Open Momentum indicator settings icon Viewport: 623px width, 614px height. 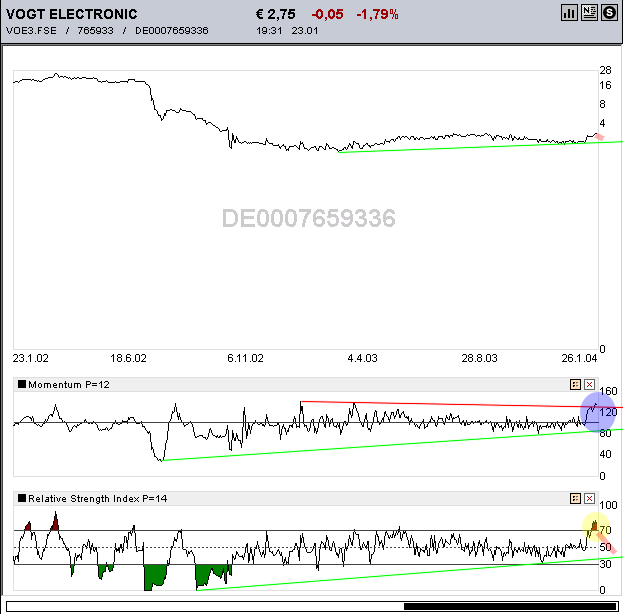[x=575, y=384]
